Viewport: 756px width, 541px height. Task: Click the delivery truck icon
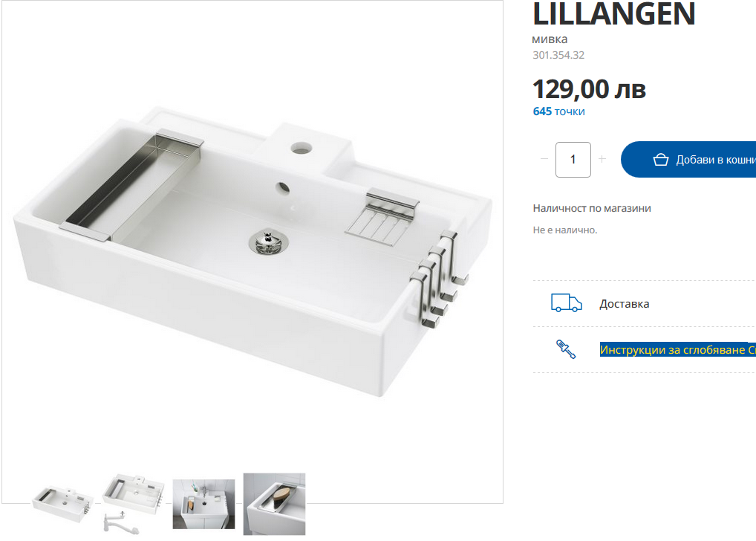(x=566, y=303)
